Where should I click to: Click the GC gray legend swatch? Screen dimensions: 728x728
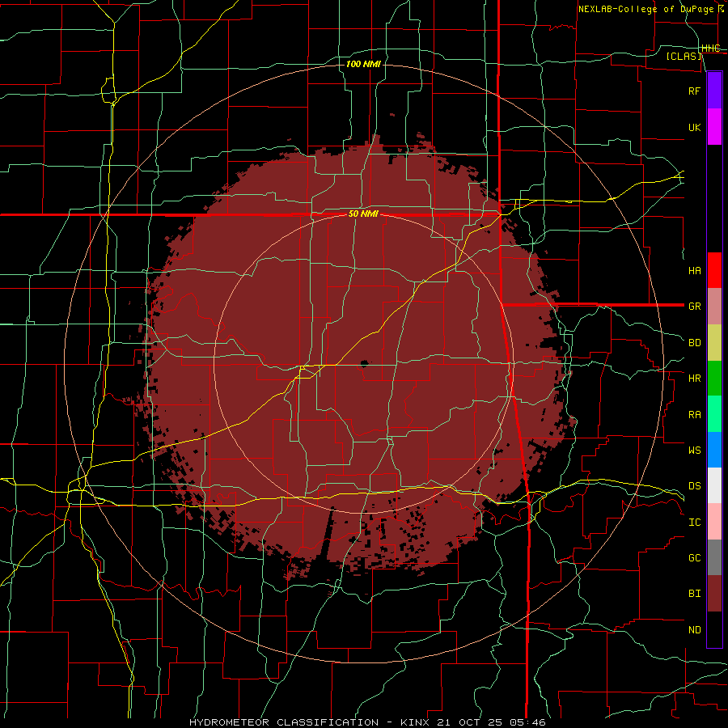pyautogui.click(x=714, y=557)
